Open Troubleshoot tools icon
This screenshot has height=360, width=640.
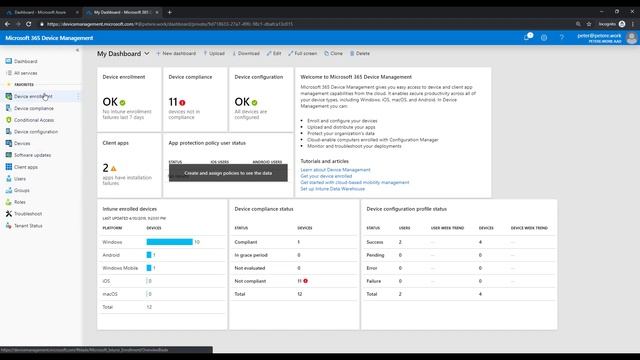pyautogui.click(x=9, y=214)
